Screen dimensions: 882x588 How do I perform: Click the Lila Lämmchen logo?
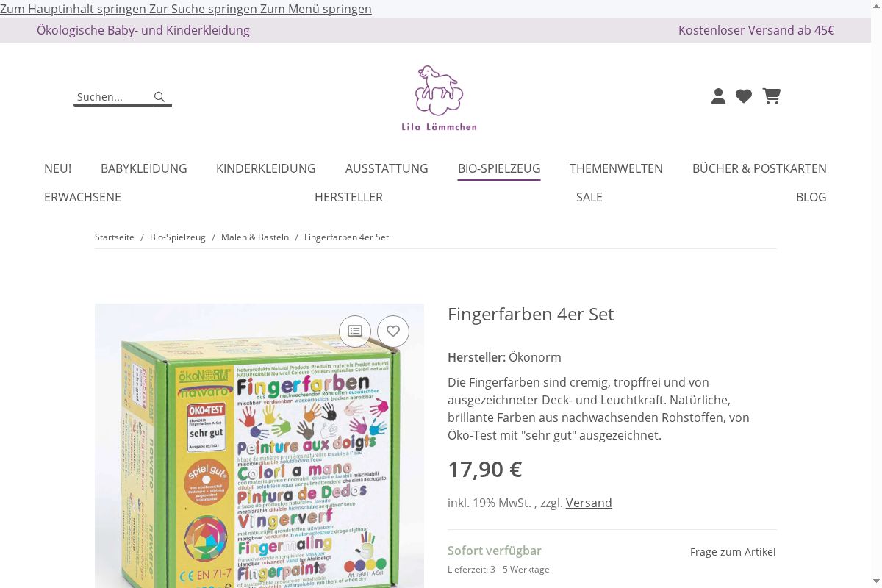[439, 98]
